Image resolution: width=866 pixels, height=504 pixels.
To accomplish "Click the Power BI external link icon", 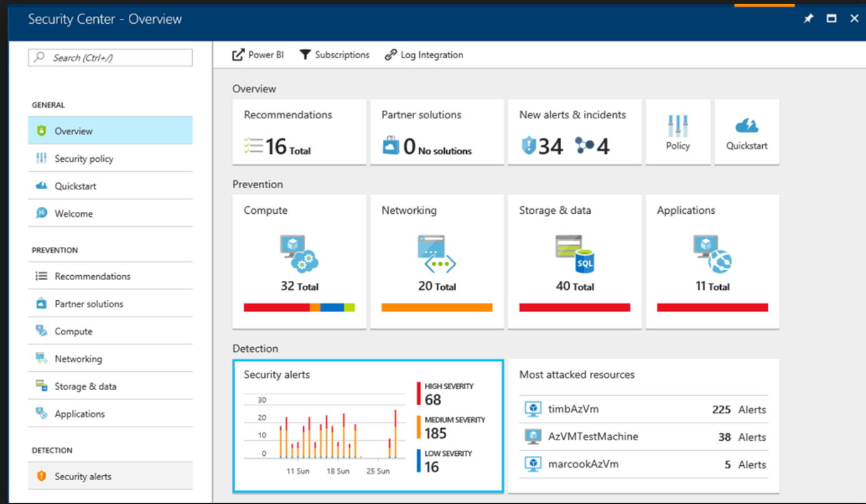I will click(x=238, y=55).
